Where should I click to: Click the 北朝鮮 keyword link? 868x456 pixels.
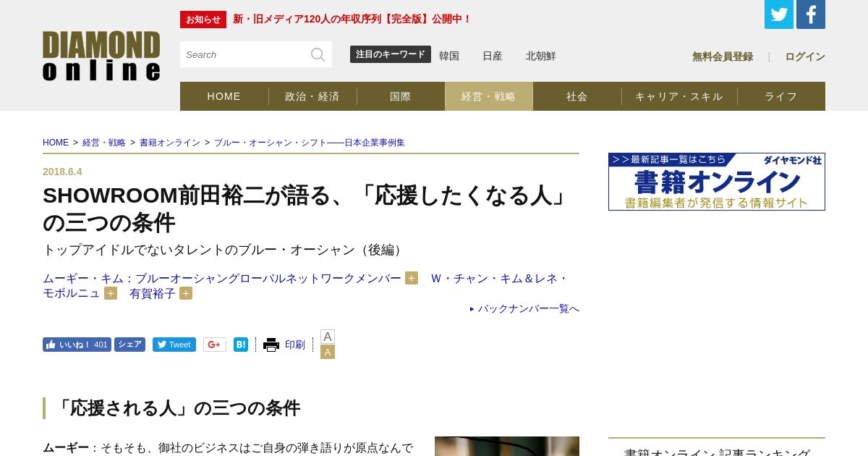[541, 56]
